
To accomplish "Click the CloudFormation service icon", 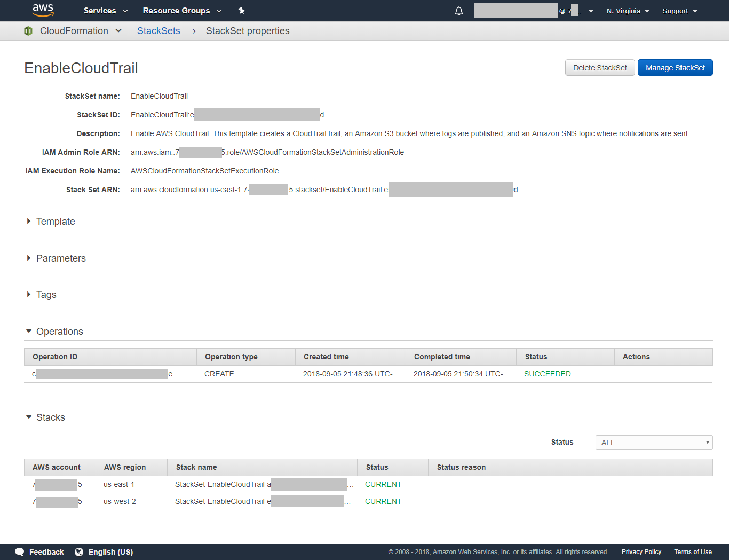I will click(x=28, y=31).
